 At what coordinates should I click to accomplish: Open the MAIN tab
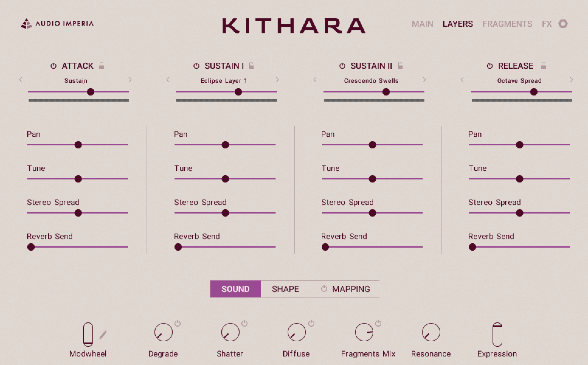[422, 24]
